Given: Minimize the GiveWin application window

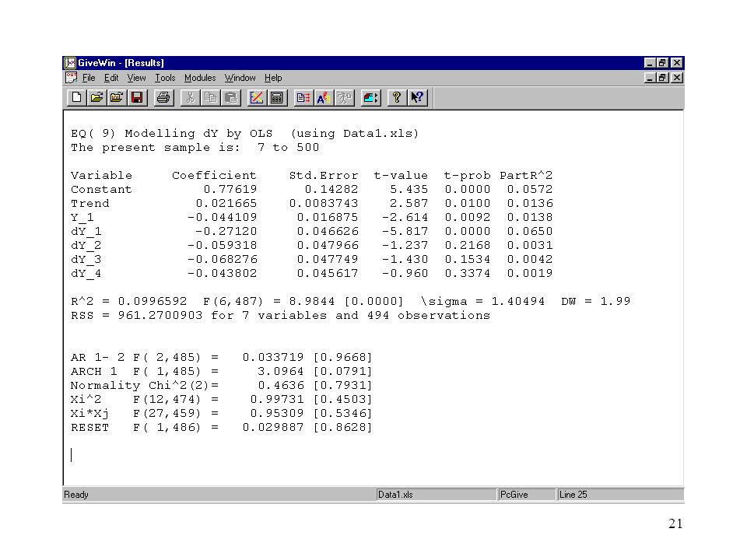Looking at the screenshot, I should coord(650,63).
